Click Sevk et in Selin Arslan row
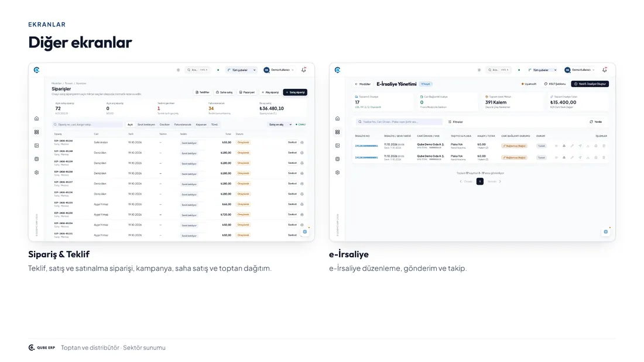The height and width of the screenshot is (362, 644). 292,143
